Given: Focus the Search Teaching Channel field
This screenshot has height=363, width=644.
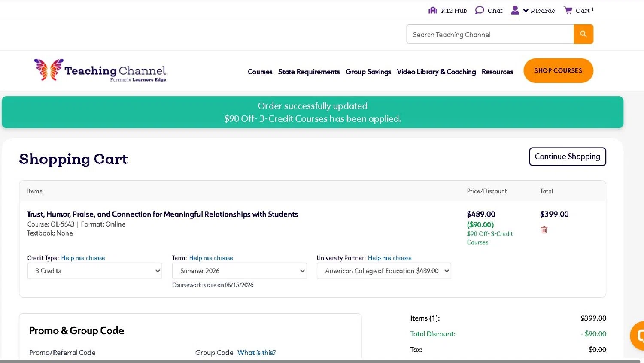Looking at the screenshot, I should tap(490, 34).
